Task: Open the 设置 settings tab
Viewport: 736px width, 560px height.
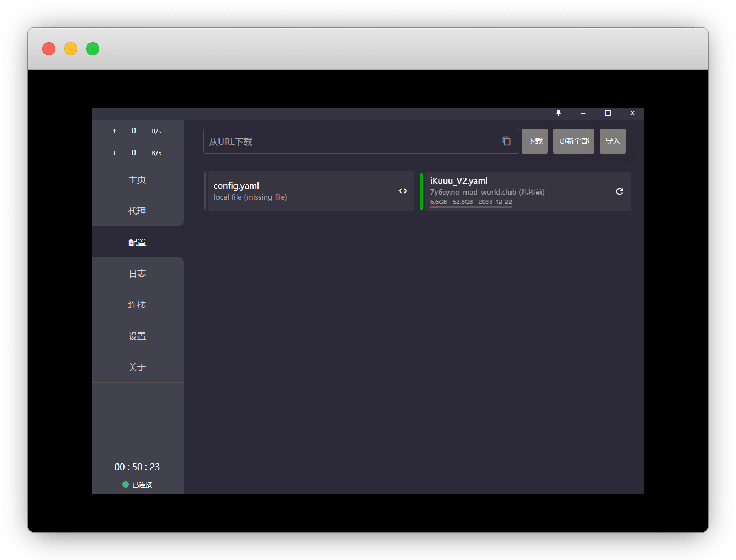Action: click(137, 336)
